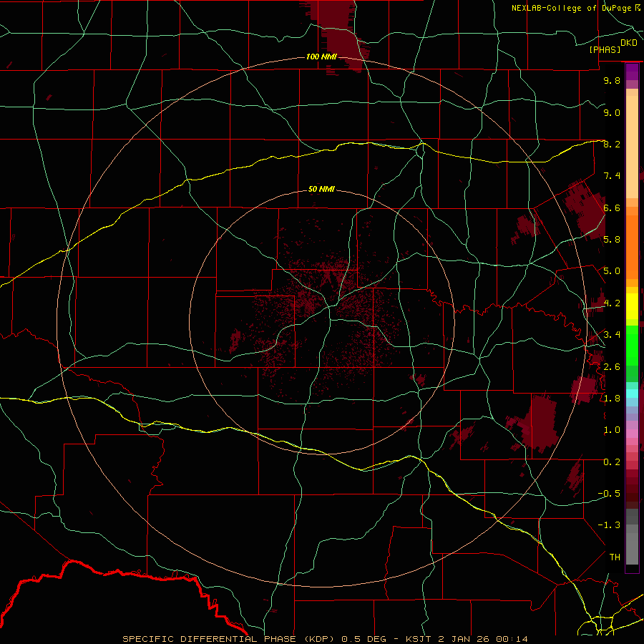This screenshot has width=644, height=644.
Task: Pick the bright green band of color bar
Action: click(632, 346)
